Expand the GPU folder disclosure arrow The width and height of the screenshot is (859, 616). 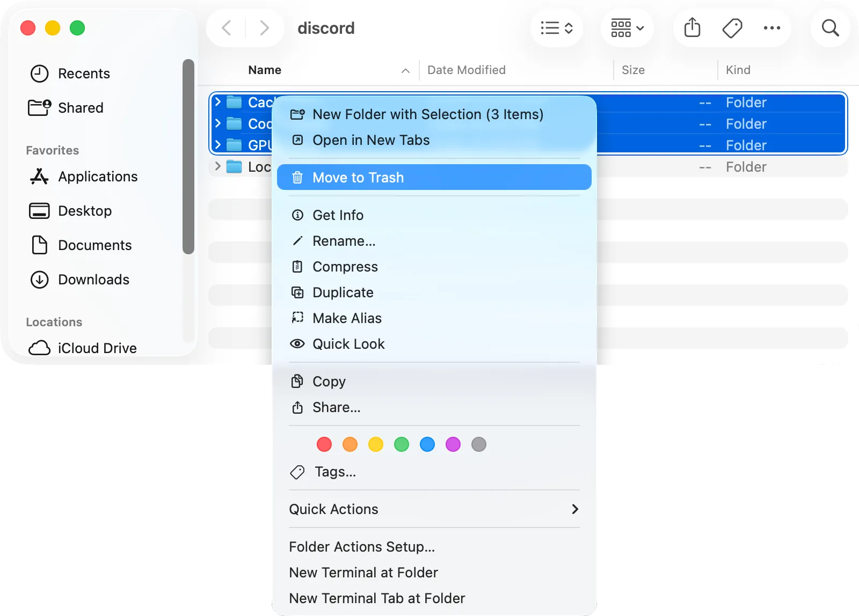[x=218, y=145]
